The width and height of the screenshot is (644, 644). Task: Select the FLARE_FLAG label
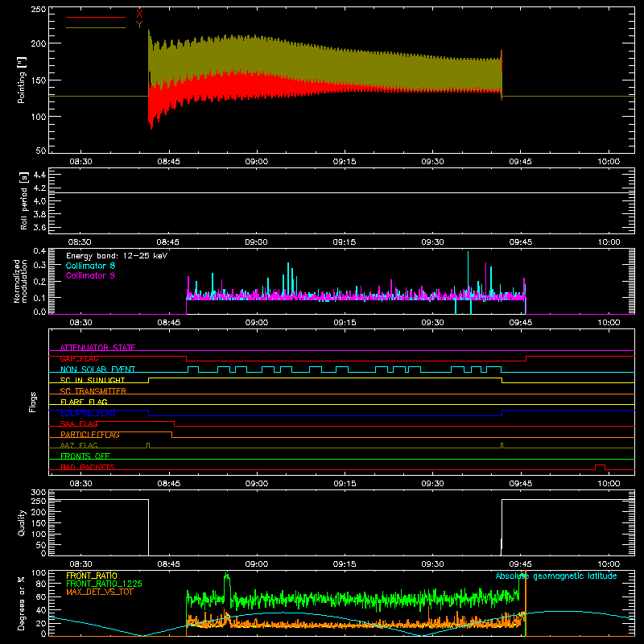click(x=84, y=402)
